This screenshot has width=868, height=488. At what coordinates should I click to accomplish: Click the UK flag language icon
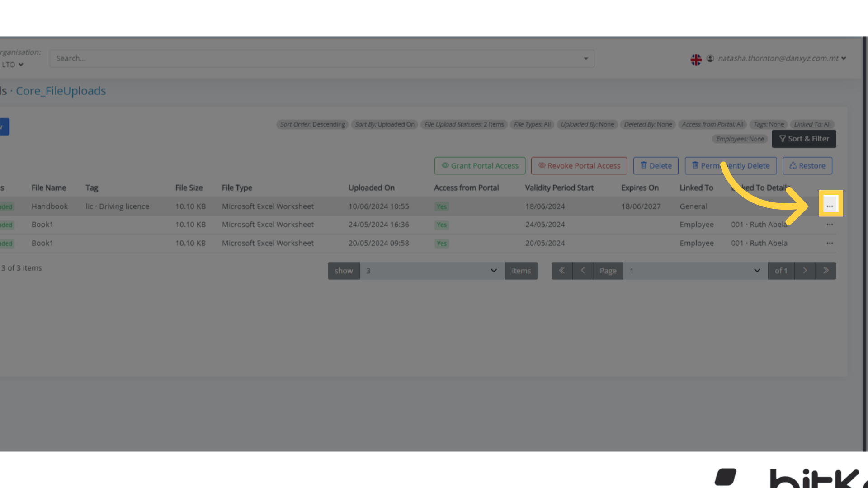(x=696, y=59)
